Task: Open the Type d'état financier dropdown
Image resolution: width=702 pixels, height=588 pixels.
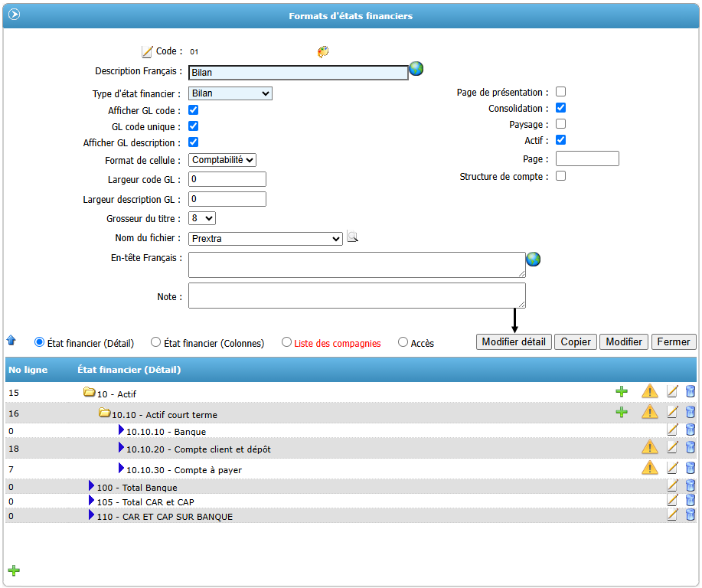Action: 230,93
